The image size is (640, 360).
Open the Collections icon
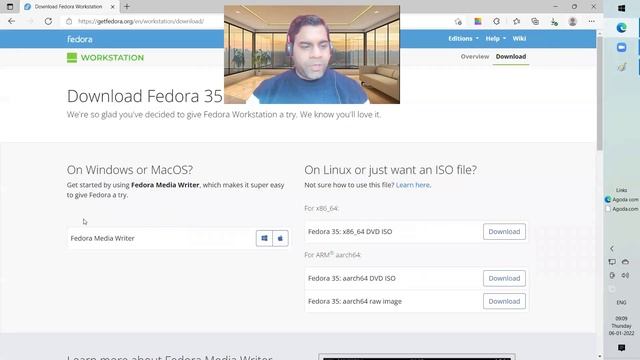535,21
